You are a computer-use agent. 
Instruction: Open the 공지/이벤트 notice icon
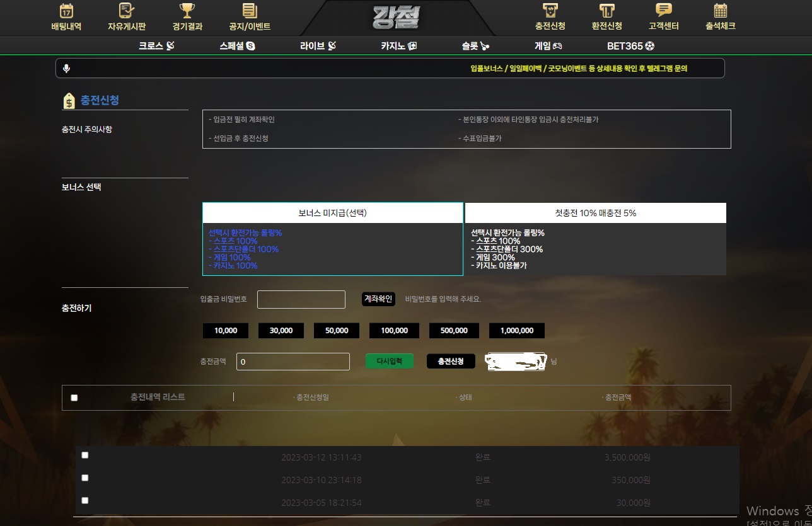point(250,11)
